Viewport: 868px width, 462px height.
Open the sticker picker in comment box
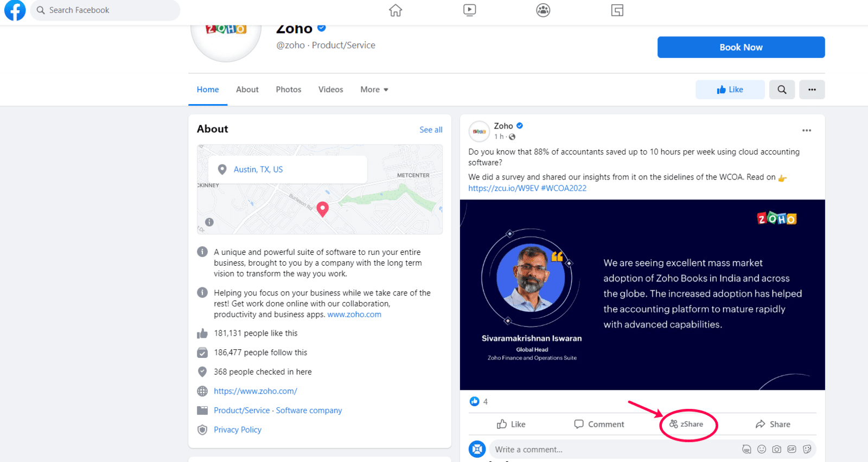807,449
